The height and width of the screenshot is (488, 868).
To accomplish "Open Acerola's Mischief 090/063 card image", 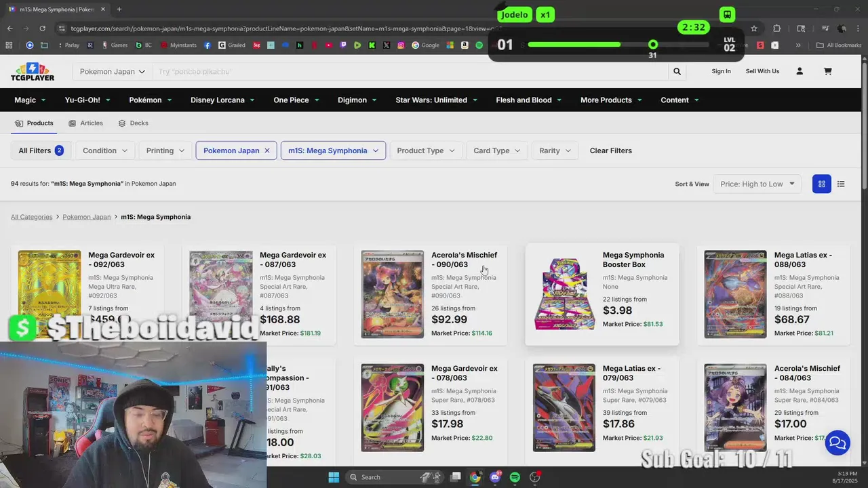I will [x=392, y=294].
